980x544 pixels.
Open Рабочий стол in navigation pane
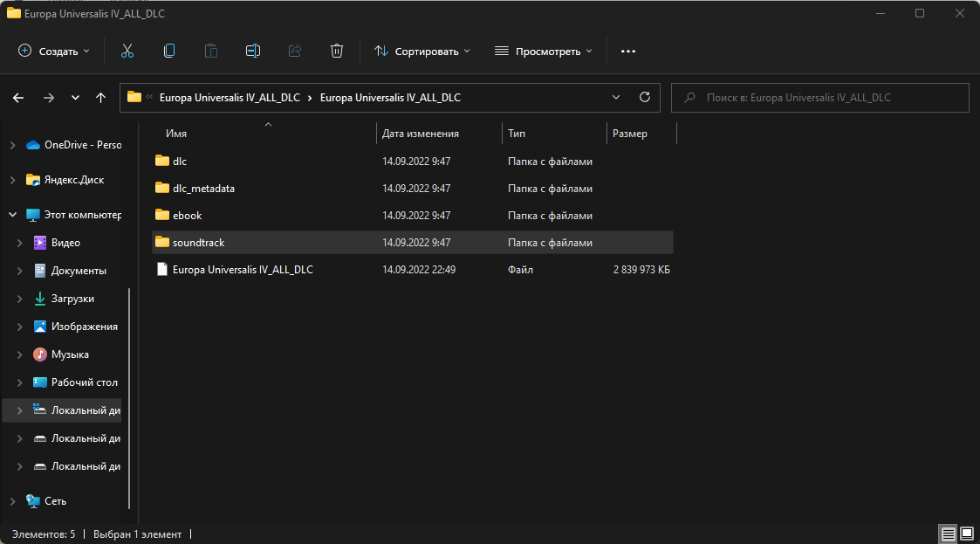pyautogui.click(x=84, y=382)
